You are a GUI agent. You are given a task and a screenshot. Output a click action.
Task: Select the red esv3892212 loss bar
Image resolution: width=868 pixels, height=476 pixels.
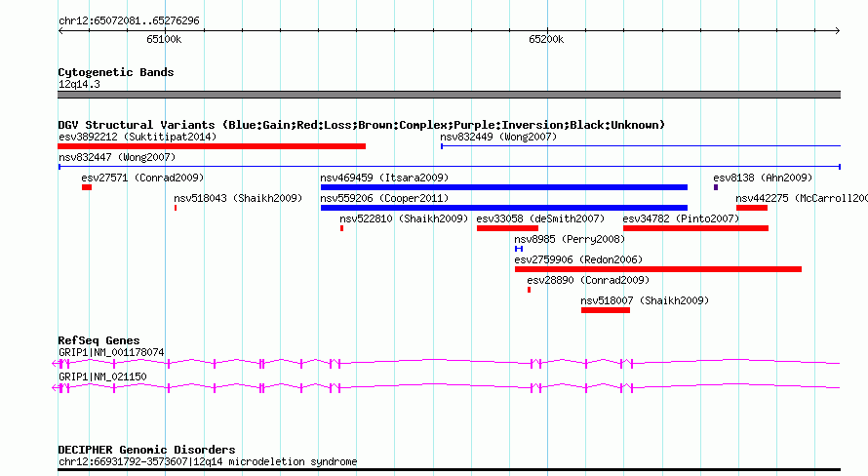tap(212, 146)
